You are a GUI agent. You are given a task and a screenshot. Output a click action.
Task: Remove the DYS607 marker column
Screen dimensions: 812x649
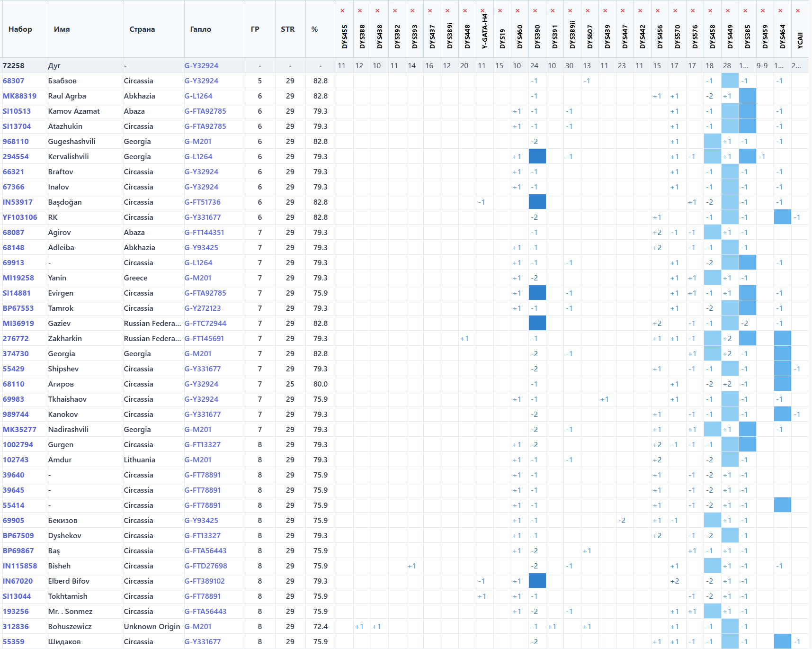588,11
